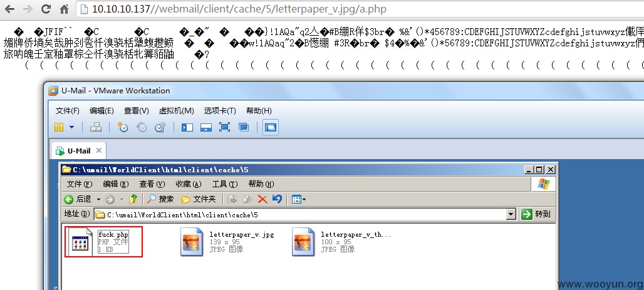
Task: Expand the Explorer address bar dropdown
Action: (511, 214)
